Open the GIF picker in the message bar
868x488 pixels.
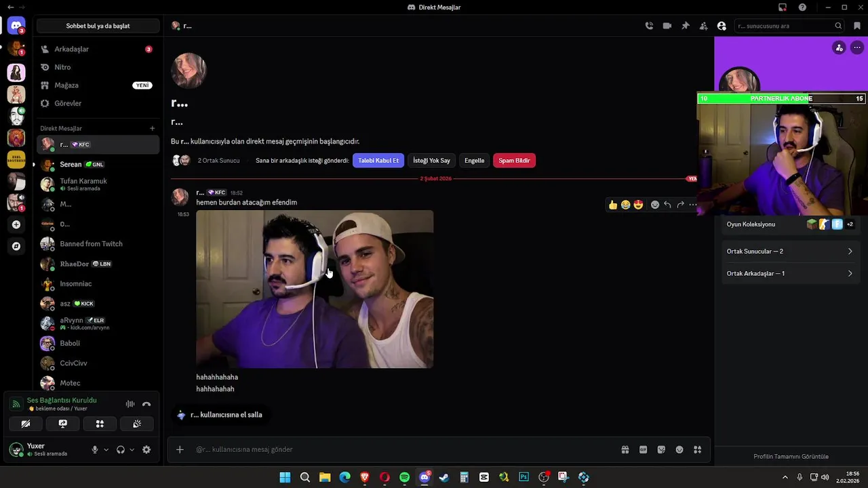643,449
